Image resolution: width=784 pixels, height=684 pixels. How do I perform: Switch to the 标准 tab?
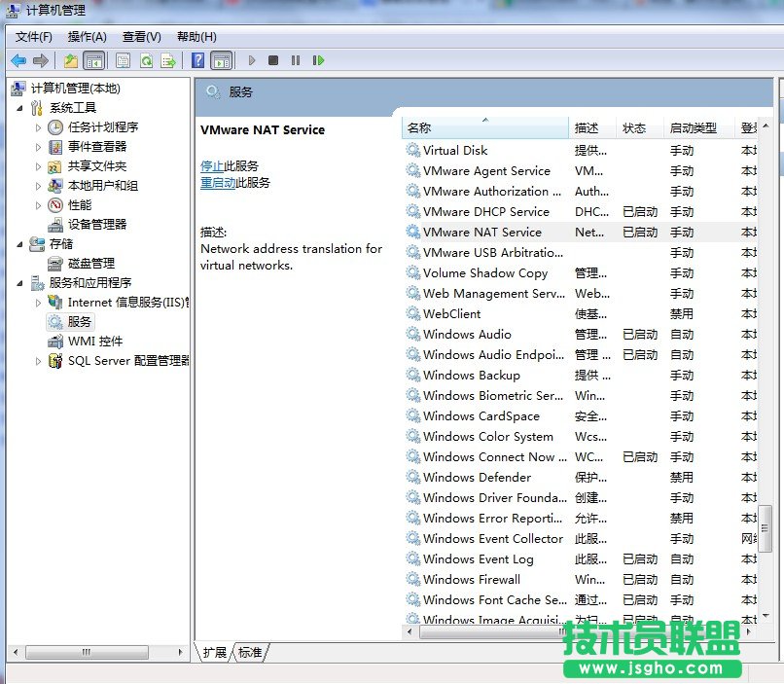point(247,653)
